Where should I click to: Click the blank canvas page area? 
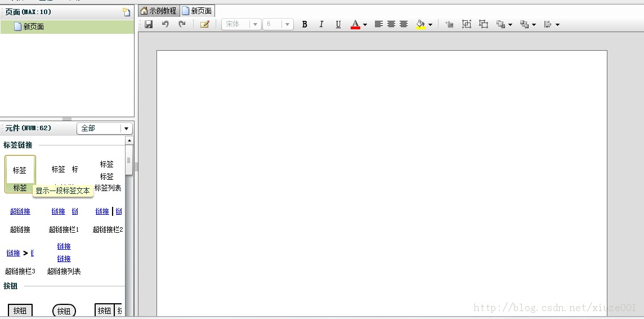coord(382,183)
